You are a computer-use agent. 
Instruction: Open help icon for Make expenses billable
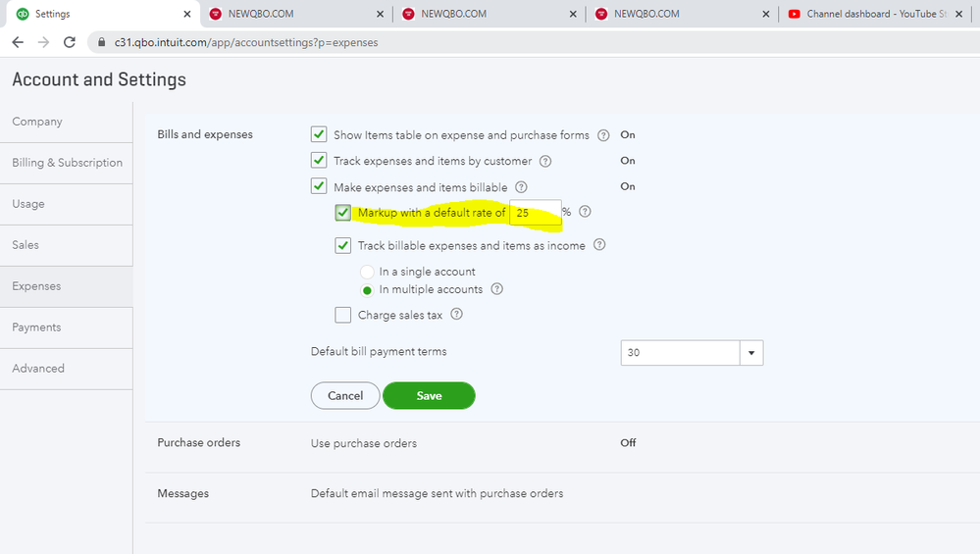[x=521, y=187]
